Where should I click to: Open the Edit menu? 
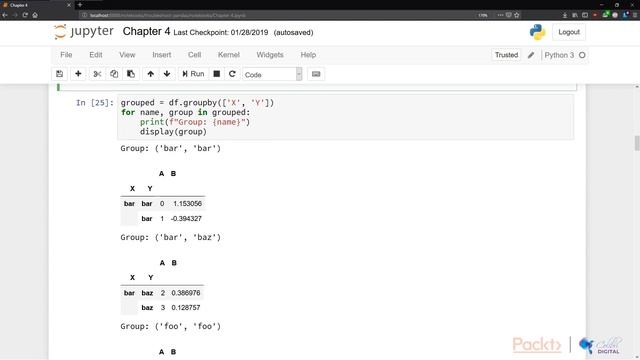96,55
